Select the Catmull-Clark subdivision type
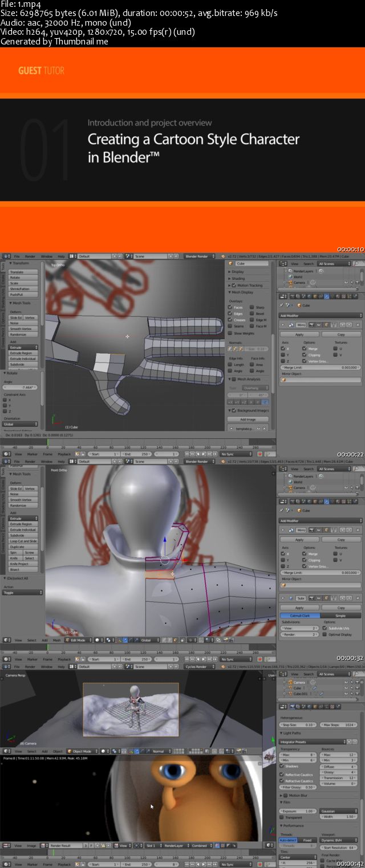 [x=299, y=616]
